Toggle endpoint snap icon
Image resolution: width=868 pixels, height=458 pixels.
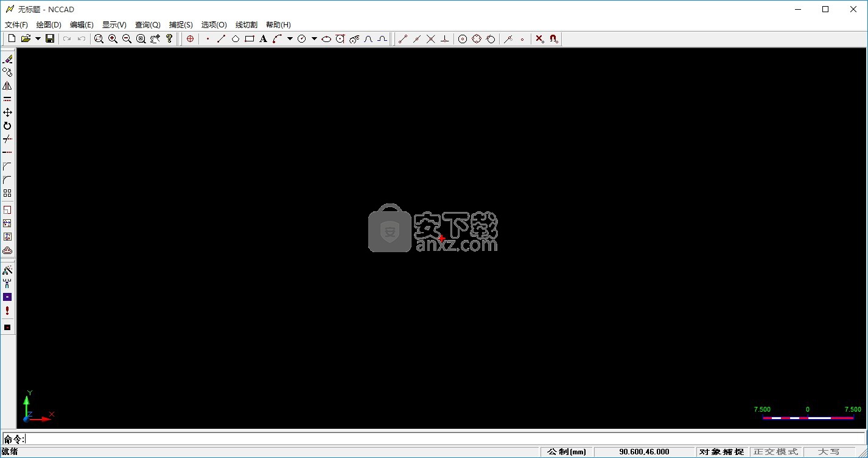click(x=403, y=39)
